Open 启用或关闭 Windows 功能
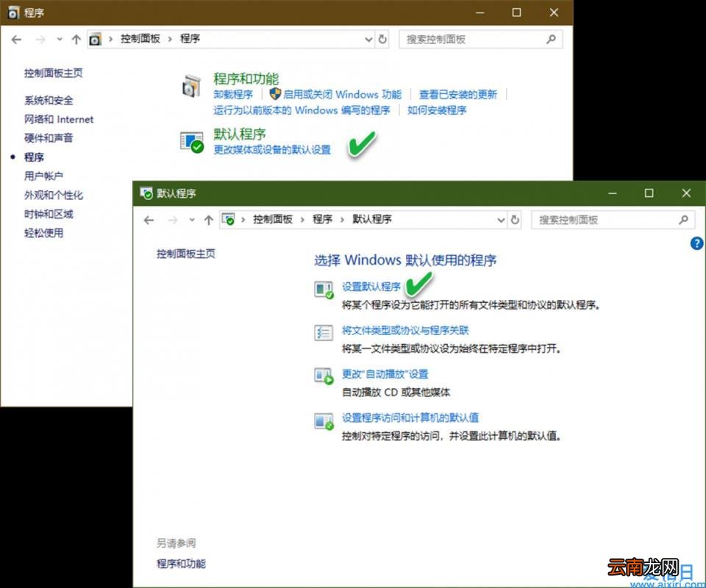This screenshot has width=706, height=588. [342, 95]
